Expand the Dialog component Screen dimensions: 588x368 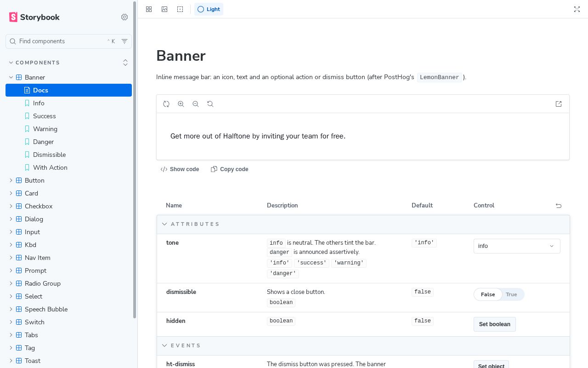[68, 219]
